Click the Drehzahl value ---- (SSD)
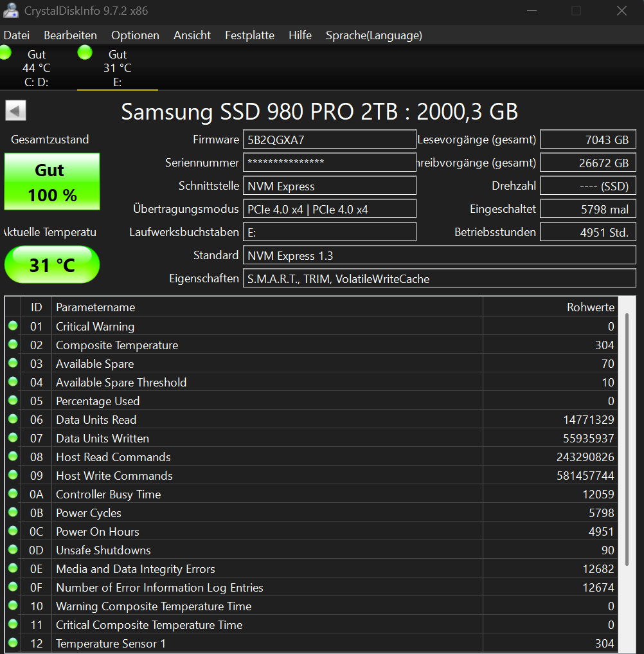644x654 pixels. pos(588,186)
